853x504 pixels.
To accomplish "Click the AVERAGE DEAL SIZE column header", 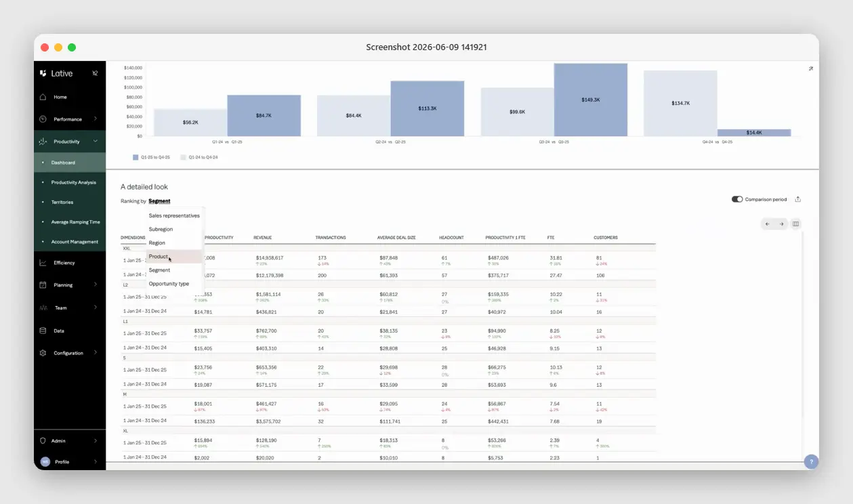I will pyautogui.click(x=396, y=238).
